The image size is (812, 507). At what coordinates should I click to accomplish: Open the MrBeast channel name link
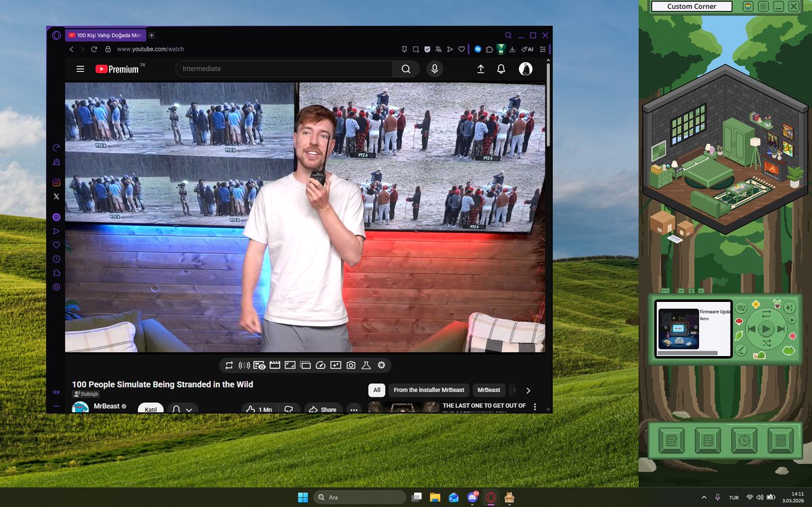pos(106,407)
